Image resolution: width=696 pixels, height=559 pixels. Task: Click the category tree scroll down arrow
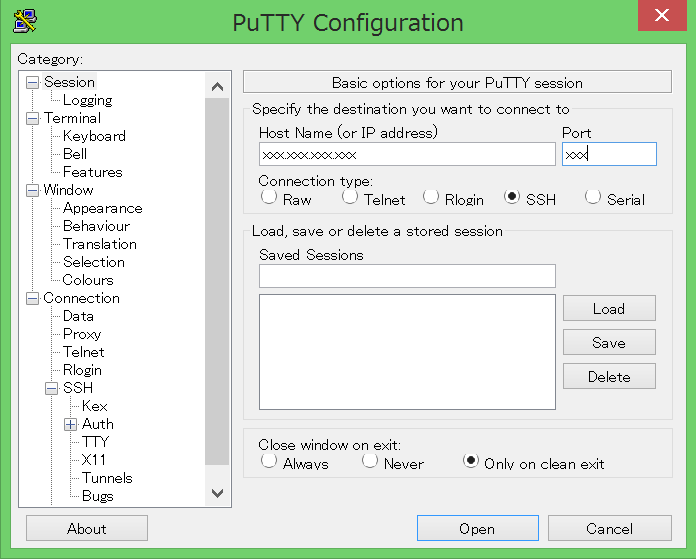[x=218, y=493]
